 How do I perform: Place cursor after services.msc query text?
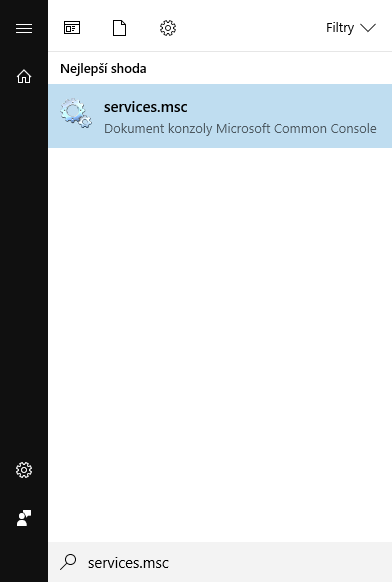[170, 563]
